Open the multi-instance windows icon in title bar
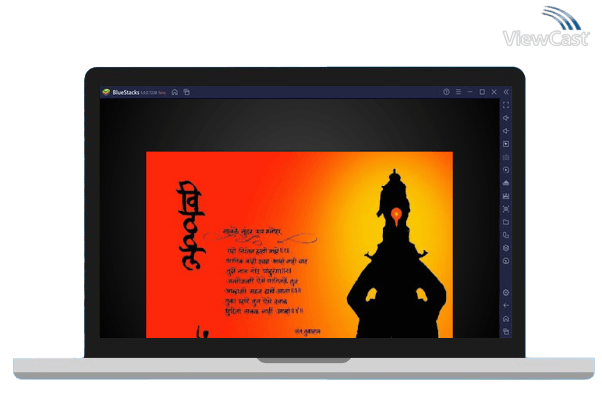The height and width of the screenshot is (414, 602). [x=187, y=92]
